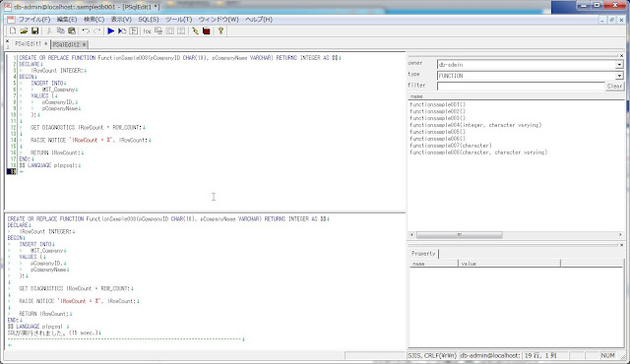
Task: Open the ツール(T) menu
Action: pos(179,20)
